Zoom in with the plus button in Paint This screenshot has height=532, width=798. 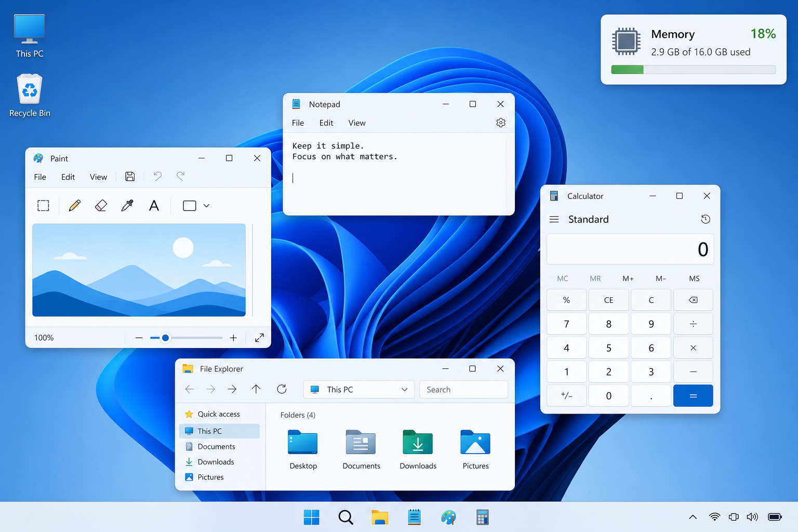pyautogui.click(x=233, y=338)
